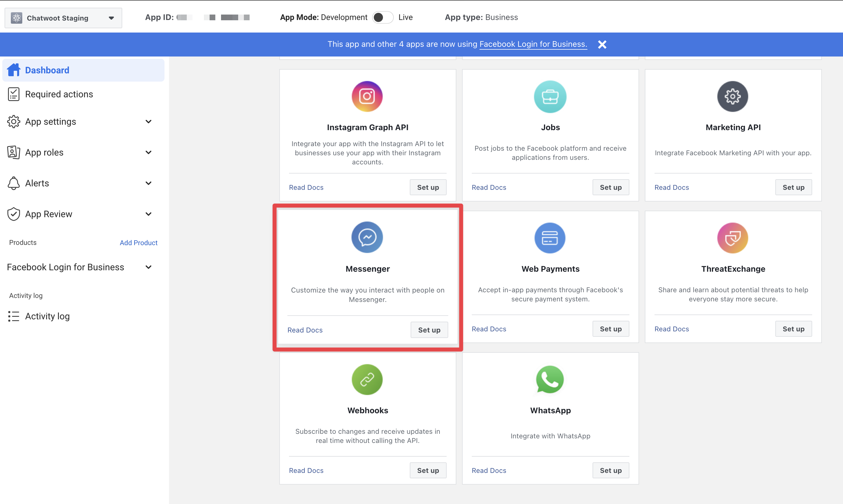Toggle App Mode to Live
The image size is (843, 504).
tap(383, 17)
